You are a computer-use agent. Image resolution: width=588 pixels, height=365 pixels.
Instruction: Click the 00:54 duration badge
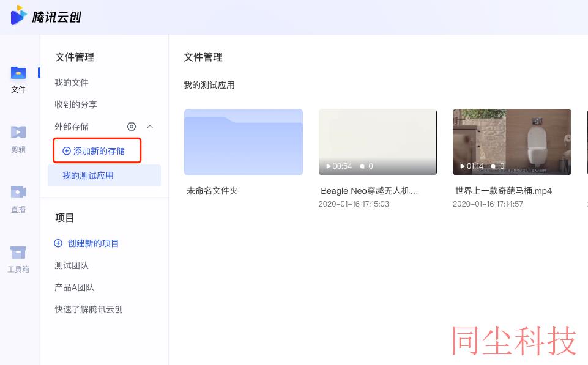[x=339, y=166]
